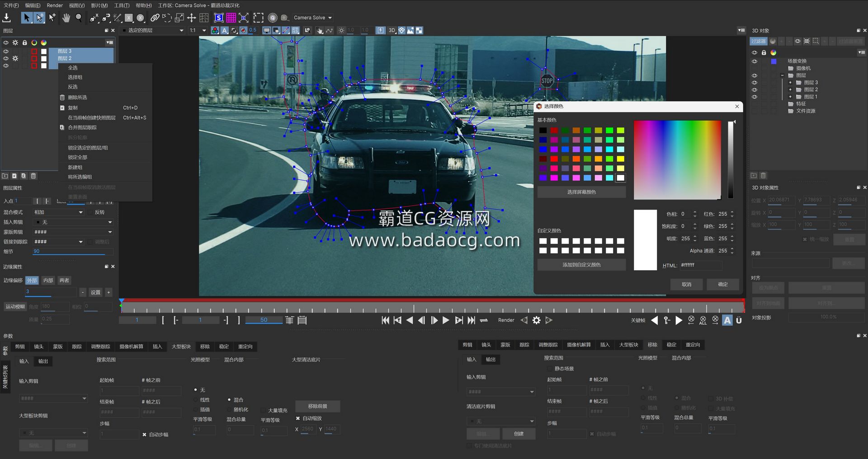The height and width of the screenshot is (459, 868).
Task: Open the Camera Solve workspace dropdown
Action: click(x=313, y=18)
